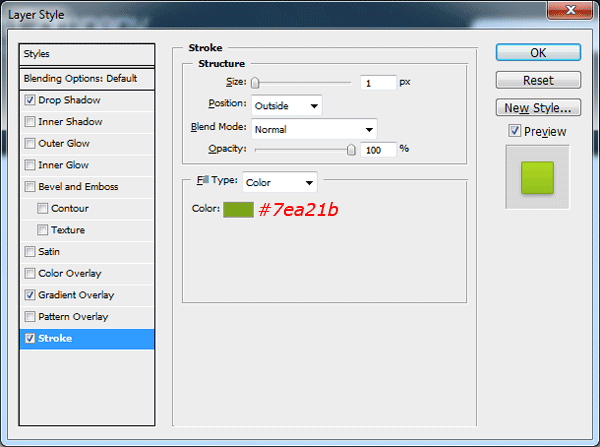
Task: Enable the Outer Glow checkbox
Action: [x=30, y=144]
